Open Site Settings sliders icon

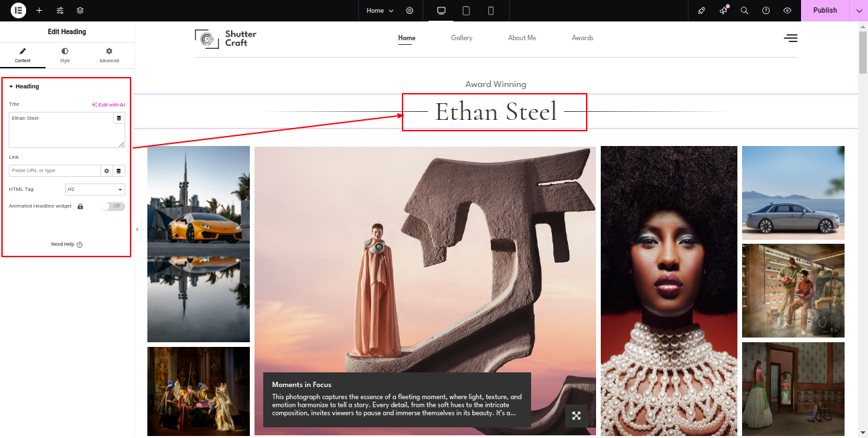60,11
